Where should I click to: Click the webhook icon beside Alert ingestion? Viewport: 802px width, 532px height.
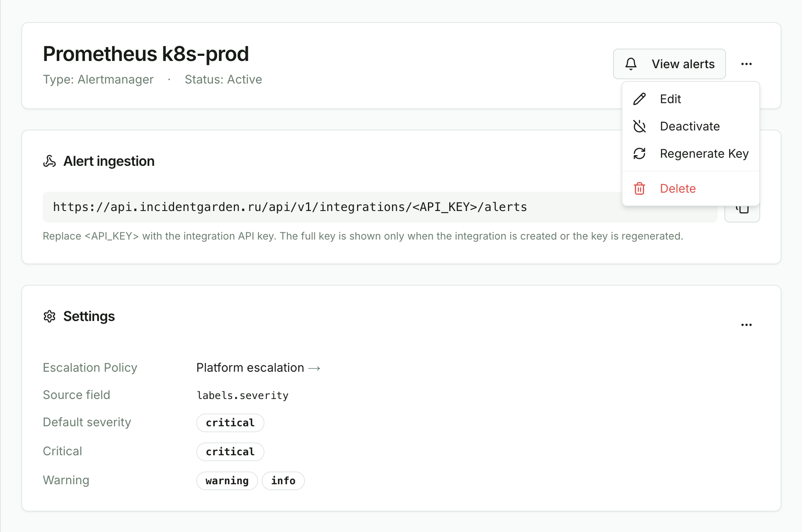point(49,161)
